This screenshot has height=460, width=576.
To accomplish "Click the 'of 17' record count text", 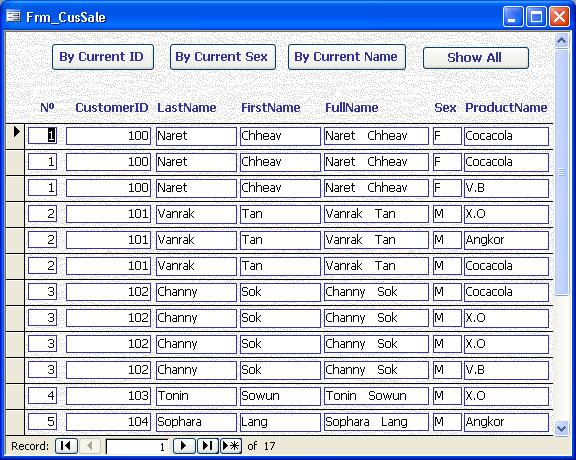I will coord(261,446).
